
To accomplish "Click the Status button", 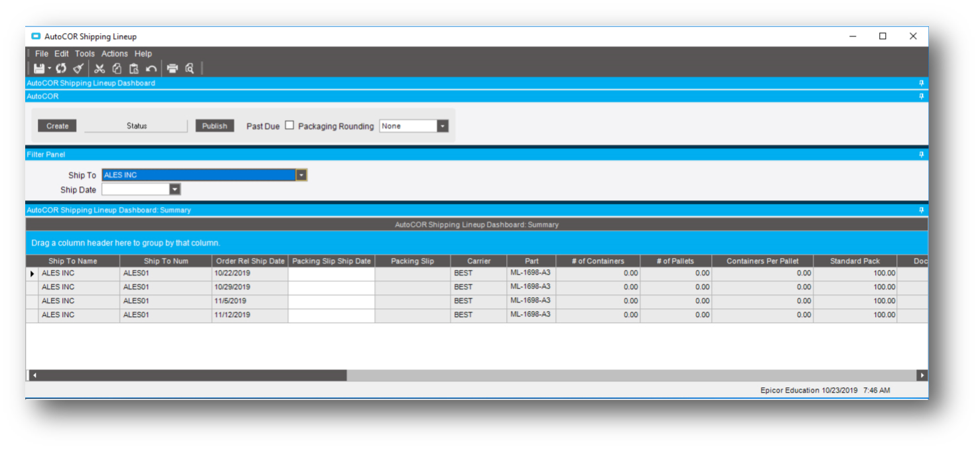I will 137,126.
